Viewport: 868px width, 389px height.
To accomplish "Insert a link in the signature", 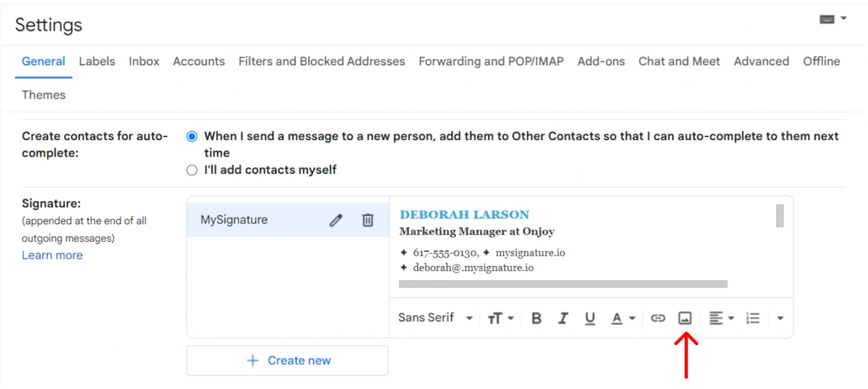I will (658, 318).
